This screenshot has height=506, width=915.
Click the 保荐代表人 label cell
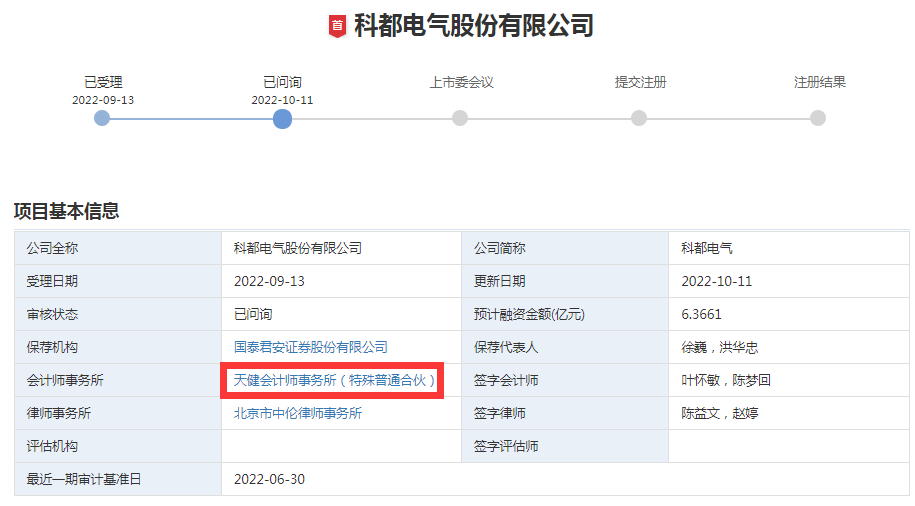(565, 347)
